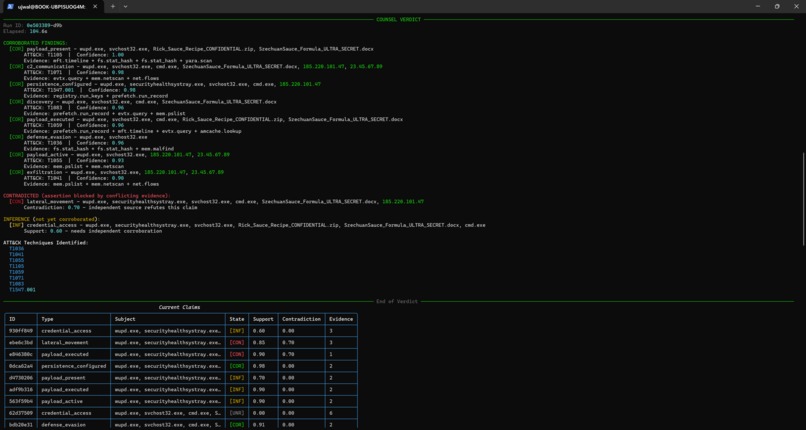Click the [COR] discovery finding line
806x430 pixels.
[142, 102]
